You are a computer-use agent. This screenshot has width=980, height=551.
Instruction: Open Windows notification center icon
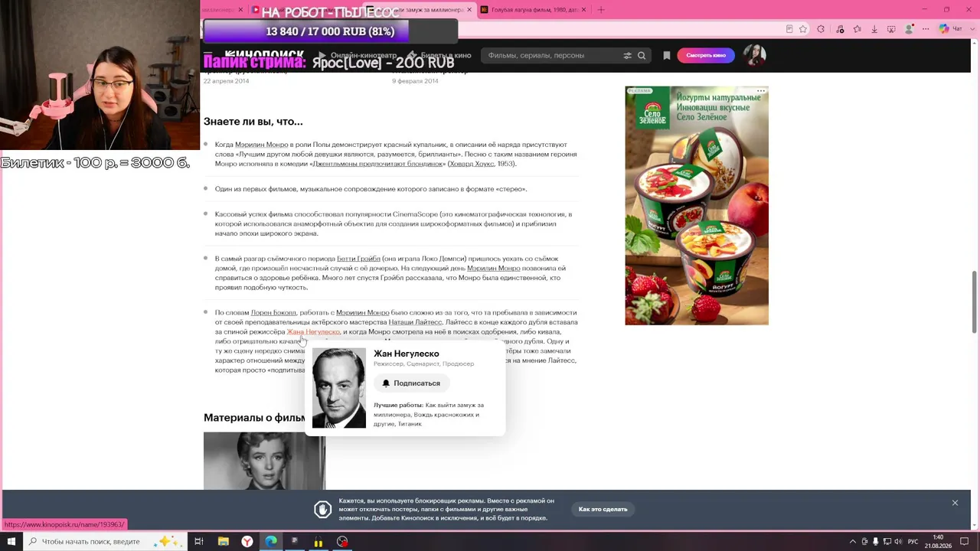(966, 542)
